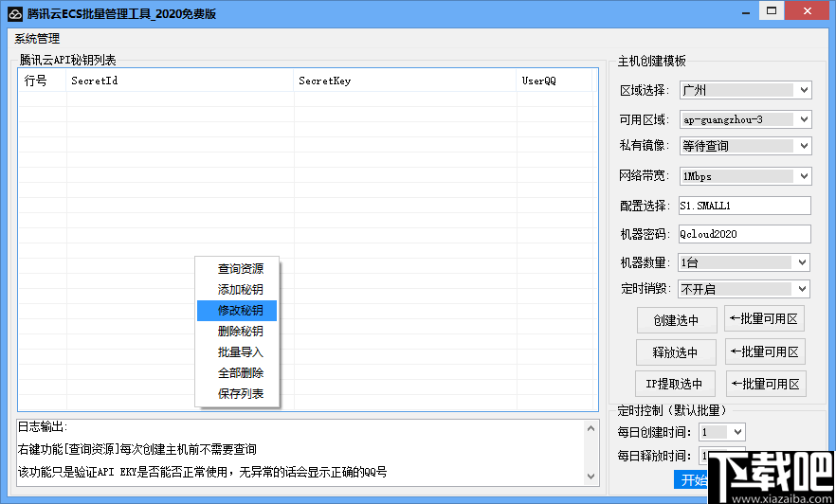Screen dimensions: 836x504
Task: Open the 系统管理 menu
Action: (37, 38)
